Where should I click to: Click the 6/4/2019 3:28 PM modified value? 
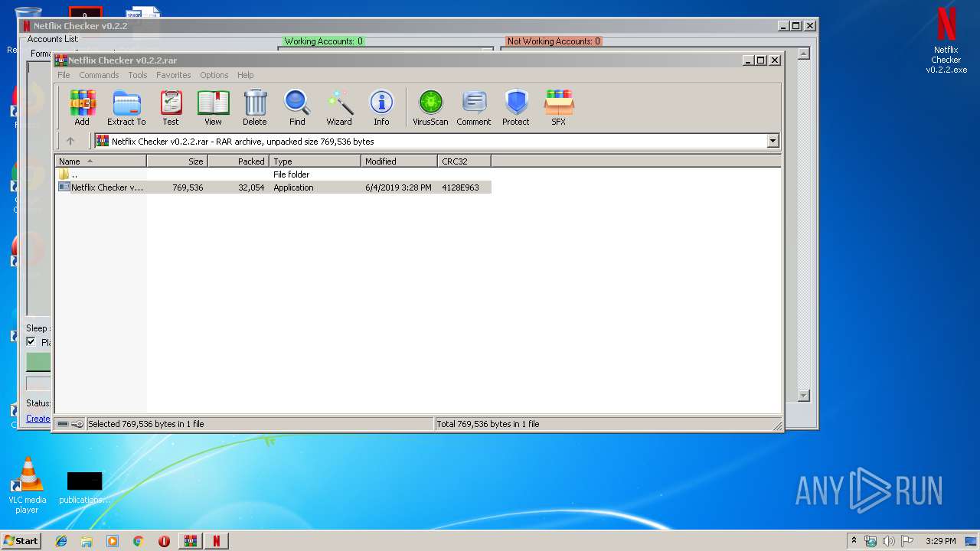[x=398, y=187]
